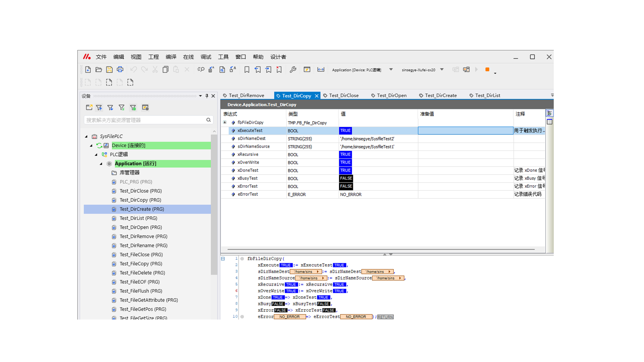Click the filter with down-arrow icon
The height and width of the screenshot is (362, 644).
coord(110,108)
